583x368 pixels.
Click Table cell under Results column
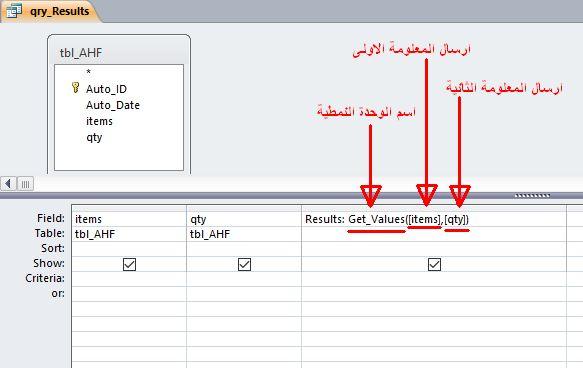[x=434, y=234]
